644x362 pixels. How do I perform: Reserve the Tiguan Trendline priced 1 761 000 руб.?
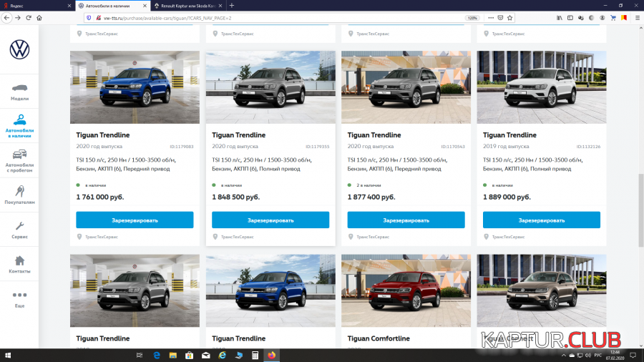click(x=135, y=220)
